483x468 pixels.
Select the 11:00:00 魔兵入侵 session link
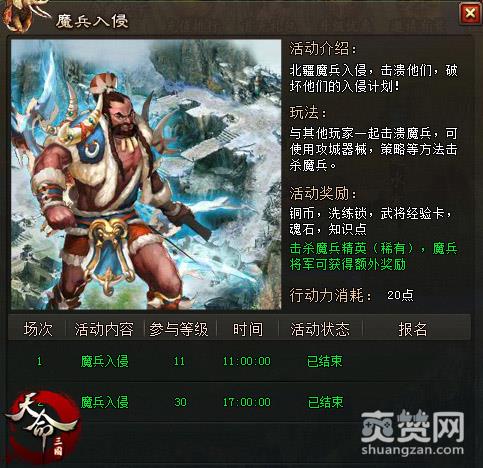coord(104,361)
